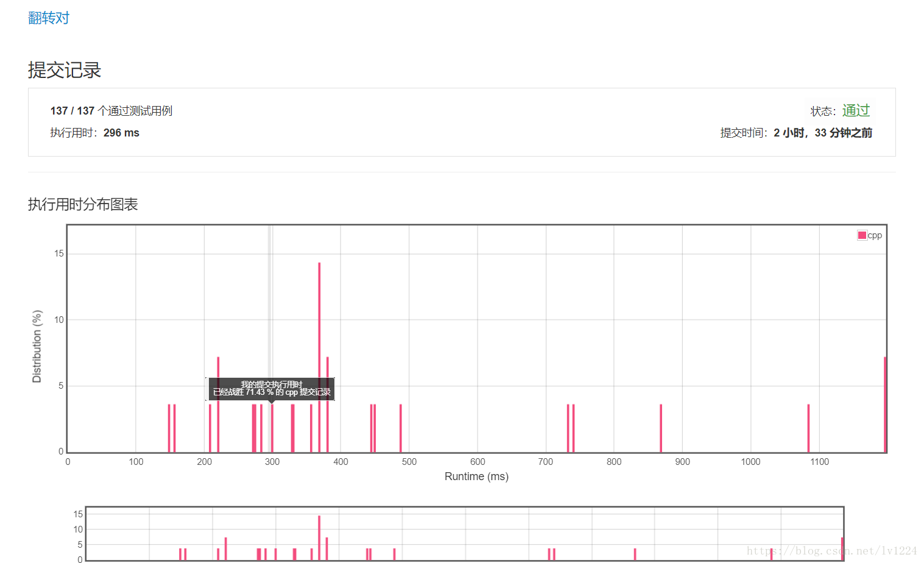Click the 执行用时分布图表 heading
The image size is (924, 563).
[x=83, y=204]
